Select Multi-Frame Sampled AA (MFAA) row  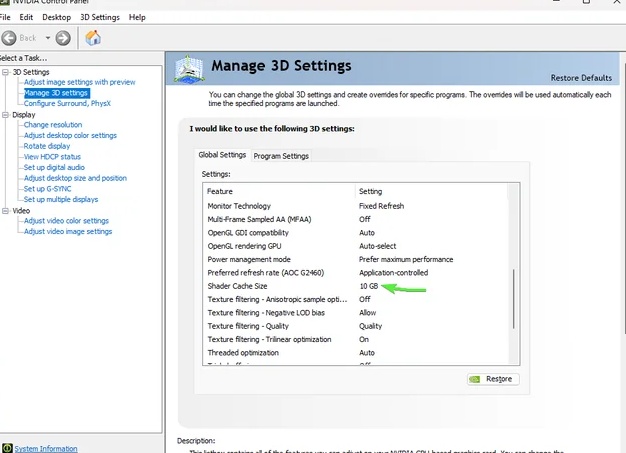(355, 219)
